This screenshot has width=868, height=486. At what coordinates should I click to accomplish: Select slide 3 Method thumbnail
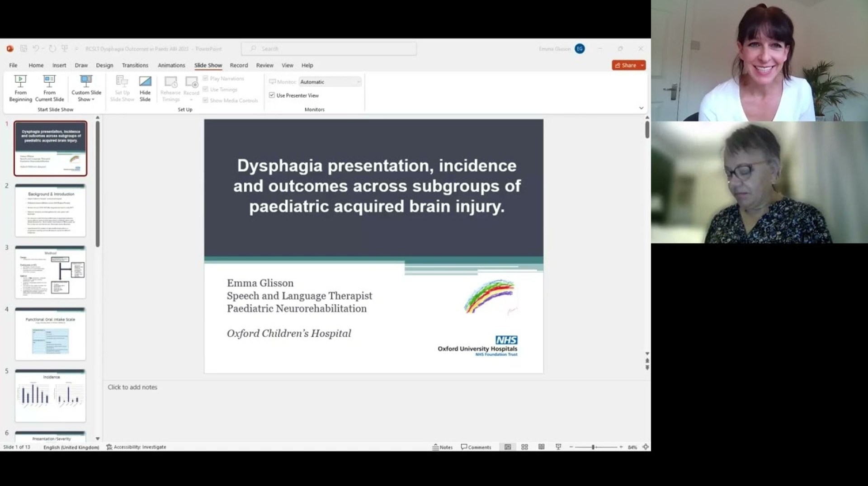click(50, 272)
